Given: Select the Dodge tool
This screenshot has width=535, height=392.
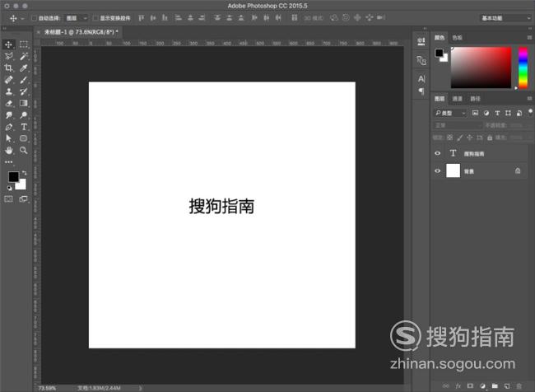Looking at the screenshot, I should click(24, 115).
